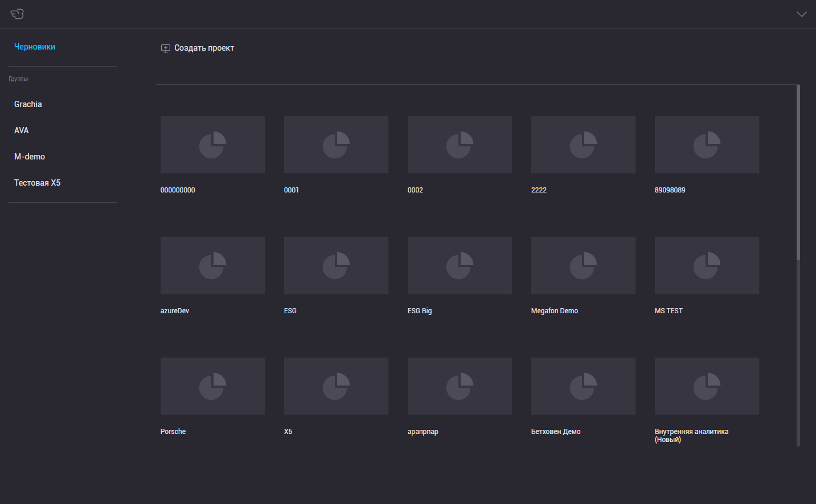Open the 000000000 project thumbnail
Image resolution: width=816 pixels, height=504 pixels.
pos(212,145)
